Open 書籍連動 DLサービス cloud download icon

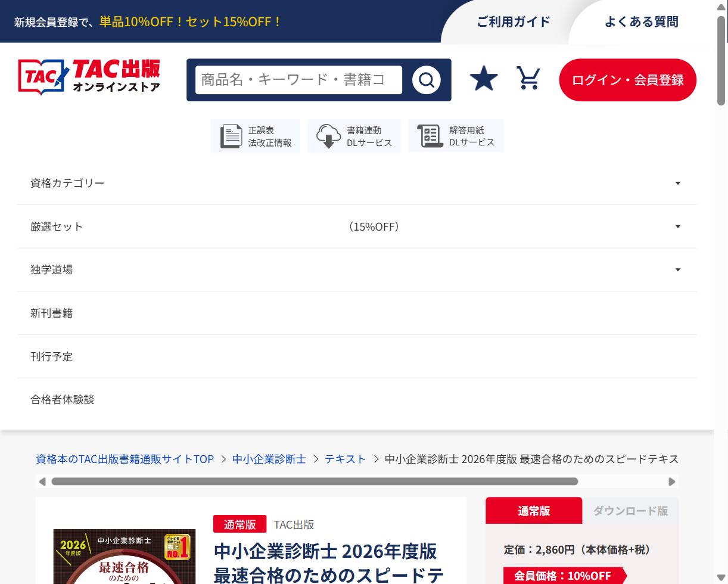(x=354, y=136)
